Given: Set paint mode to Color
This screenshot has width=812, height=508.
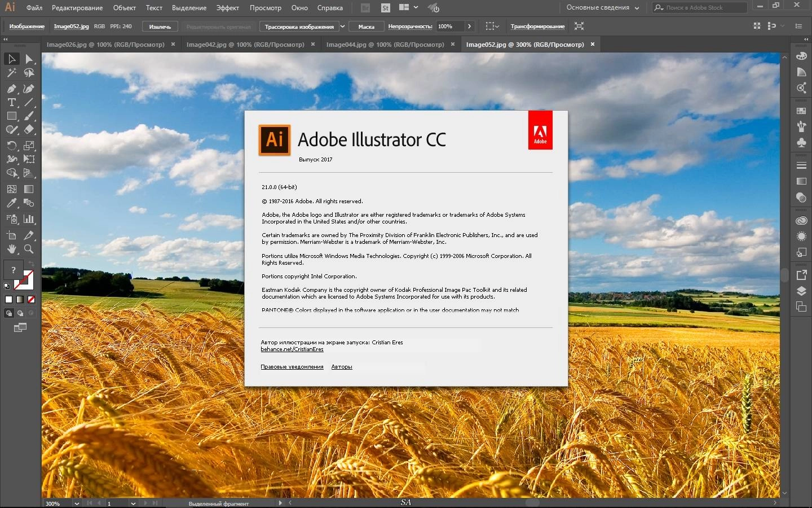Looking at the screenshot, I should (8, 300).
